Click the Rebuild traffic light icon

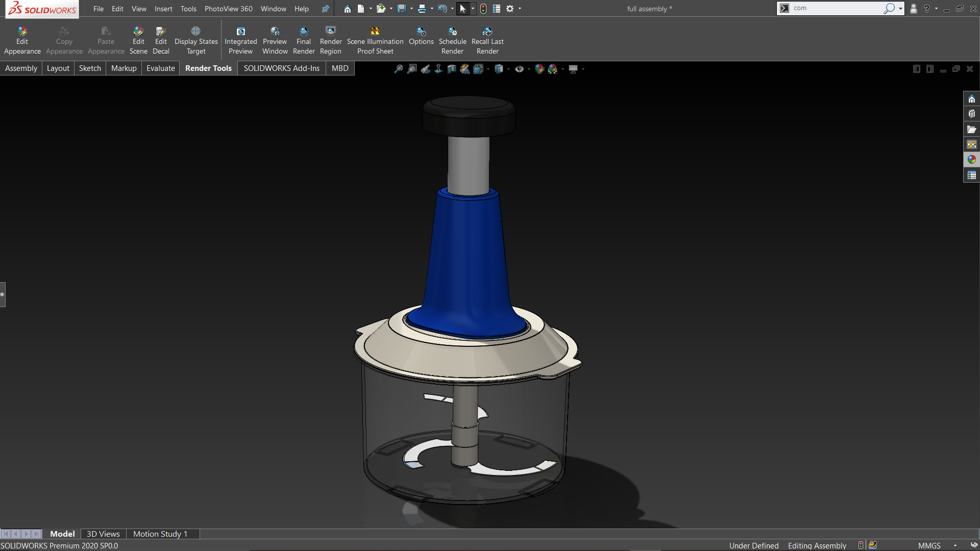483,9
